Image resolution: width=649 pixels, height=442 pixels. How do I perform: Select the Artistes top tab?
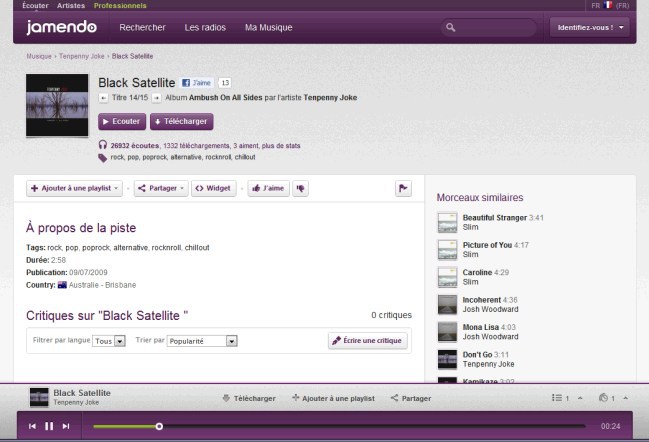71,5
